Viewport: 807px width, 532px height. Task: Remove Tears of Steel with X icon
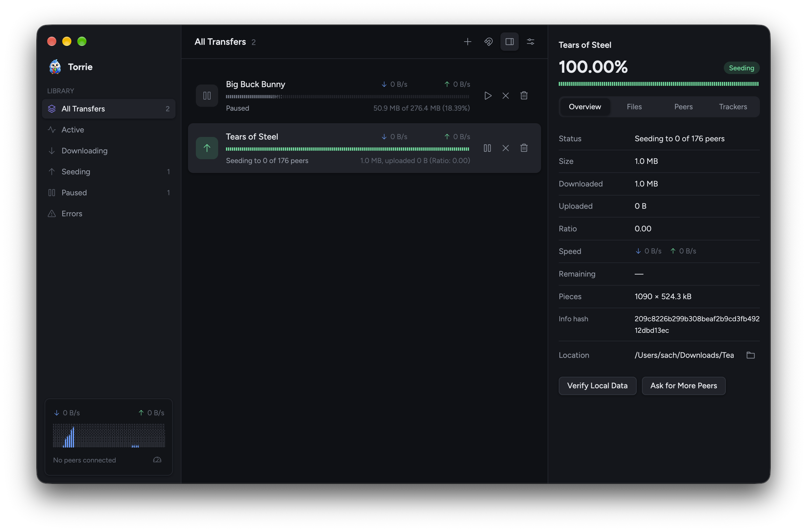coord(505,148)
